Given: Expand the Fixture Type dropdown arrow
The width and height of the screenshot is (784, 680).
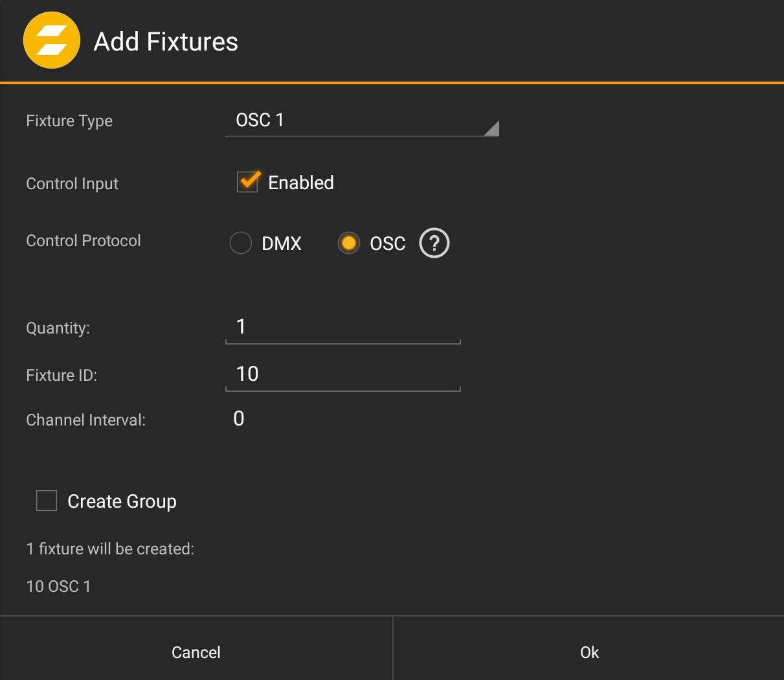Looking at the screenshot, I should (x=491, y=128).
